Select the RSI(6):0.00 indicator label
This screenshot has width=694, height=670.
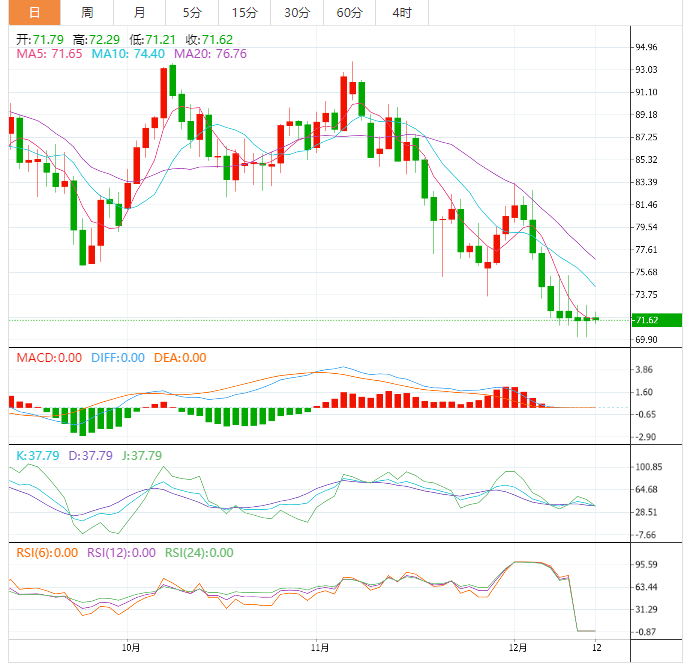point(47,552)
